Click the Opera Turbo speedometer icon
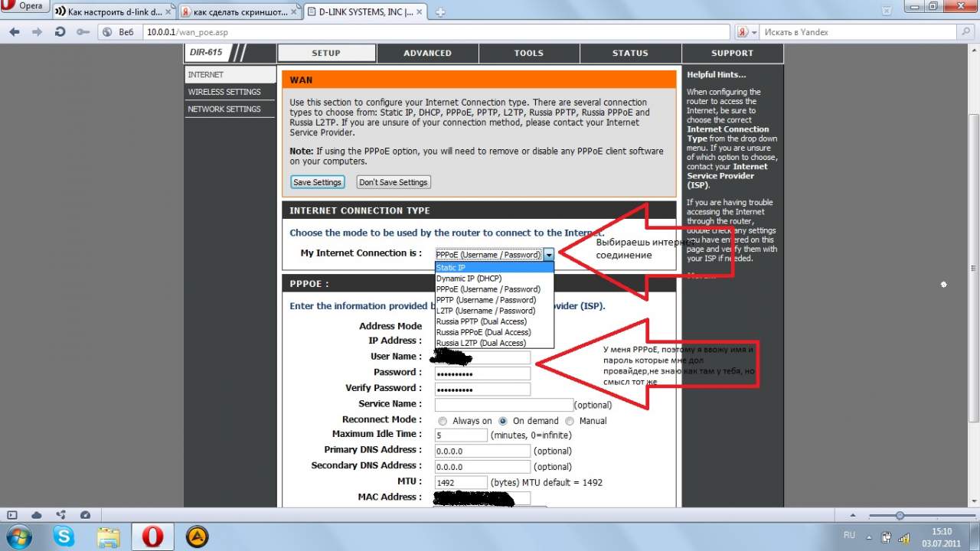This screenshot has width=980, height=551. pos(85,515)
